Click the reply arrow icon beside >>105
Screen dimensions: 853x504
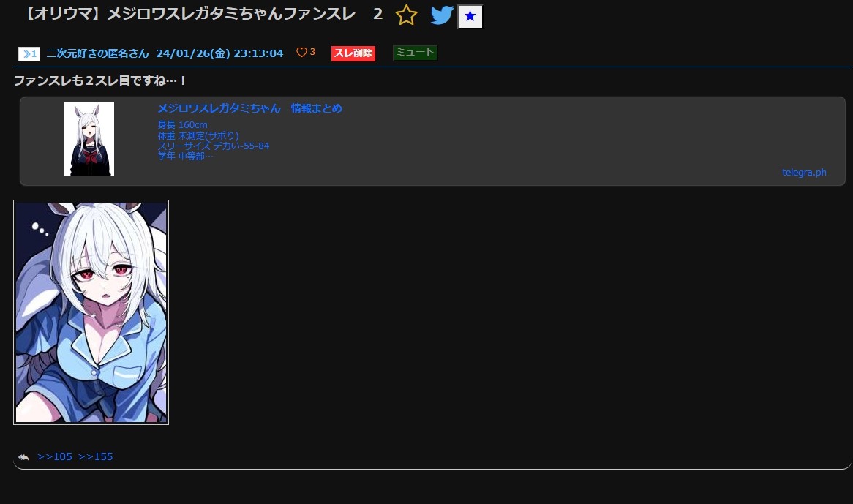23,457
